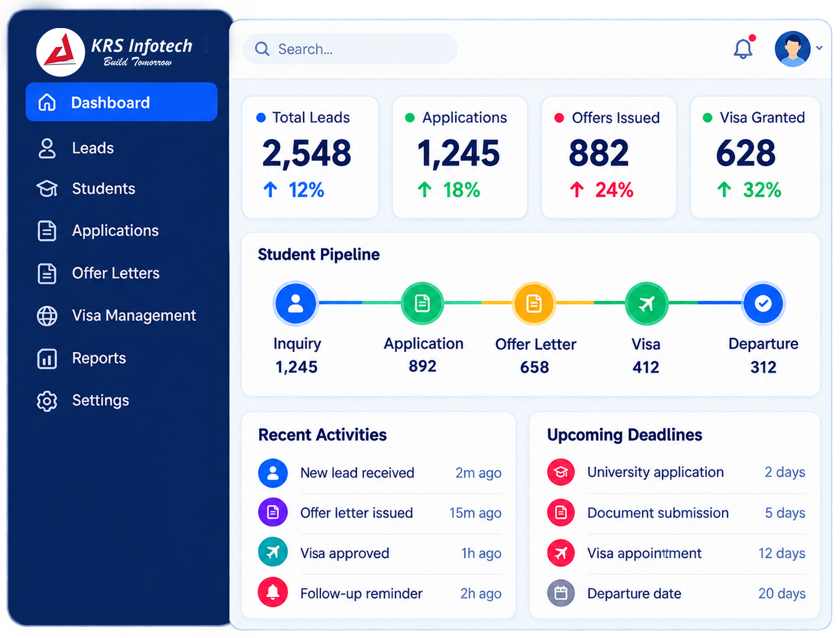Click the Applications count 1,245 in stats card
Screen dimensions: 840x638
point(458,154)
